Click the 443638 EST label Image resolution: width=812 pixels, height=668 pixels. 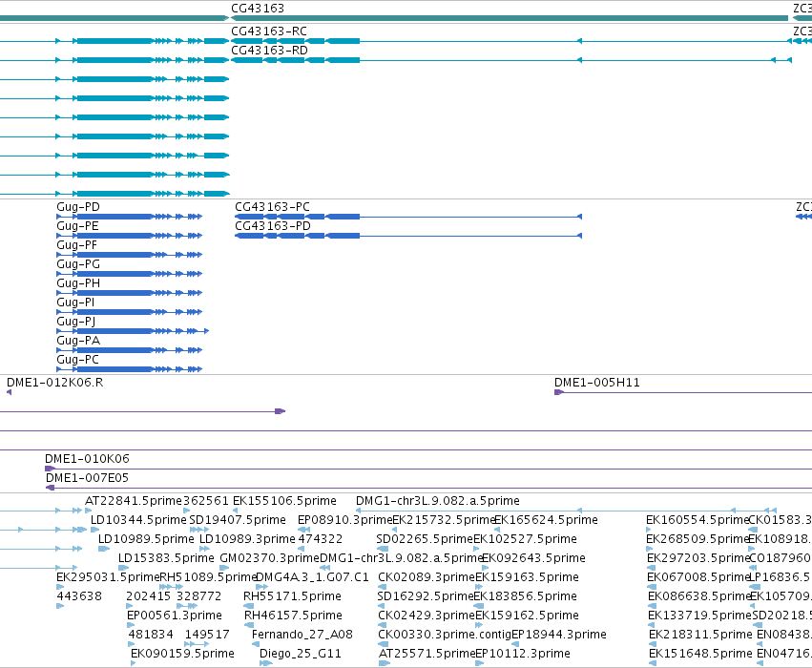(79, 596)
